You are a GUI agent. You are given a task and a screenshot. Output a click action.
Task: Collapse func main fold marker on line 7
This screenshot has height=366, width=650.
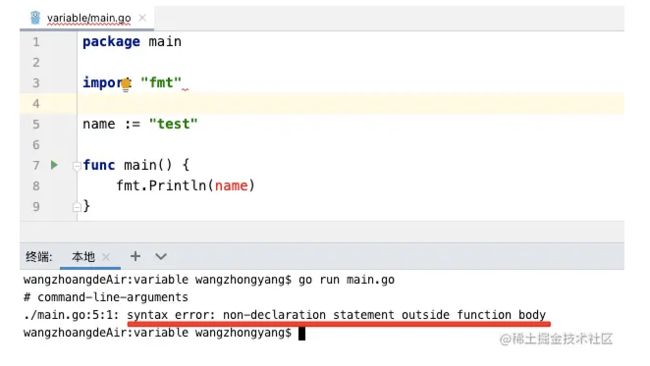[x=77, y=166]
